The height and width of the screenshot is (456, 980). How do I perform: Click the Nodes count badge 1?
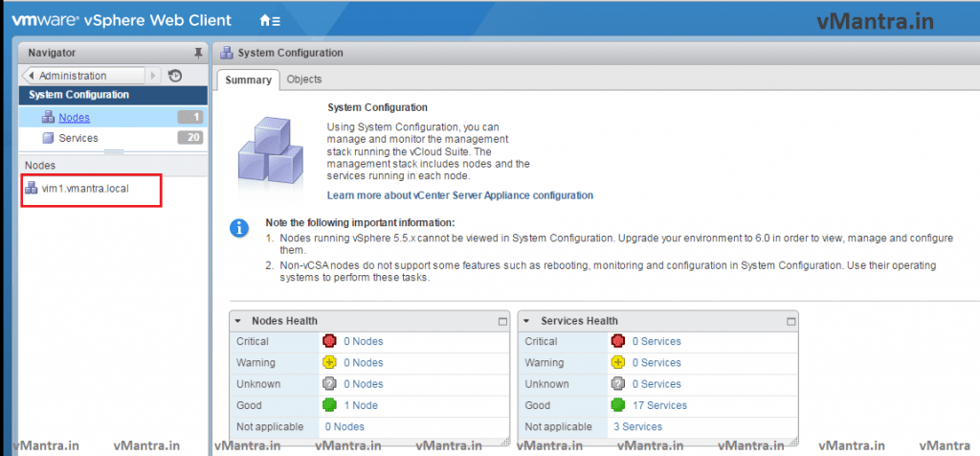pyautogui.click(x=190, y=117)
